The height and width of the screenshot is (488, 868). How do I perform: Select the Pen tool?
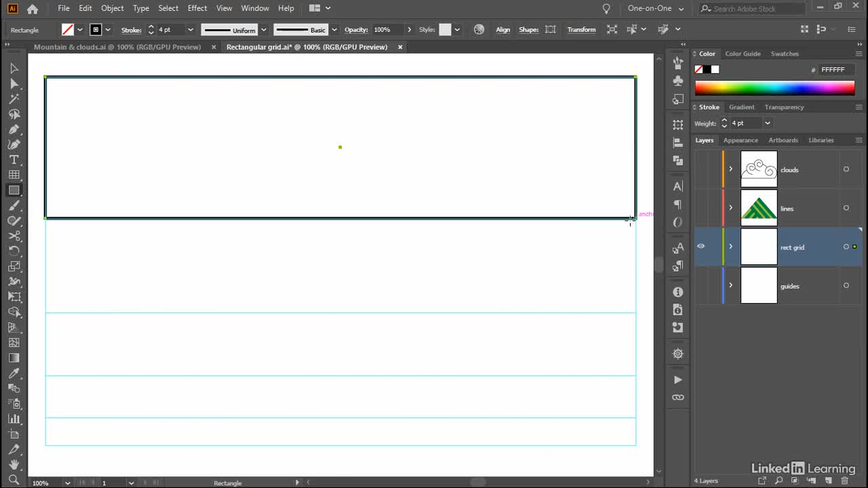14,129
